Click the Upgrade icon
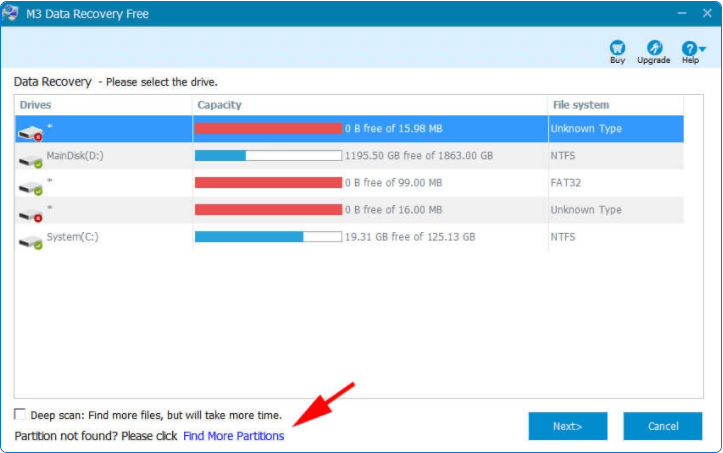This screenshot has height=453, width=723. (x=654, y=48)
